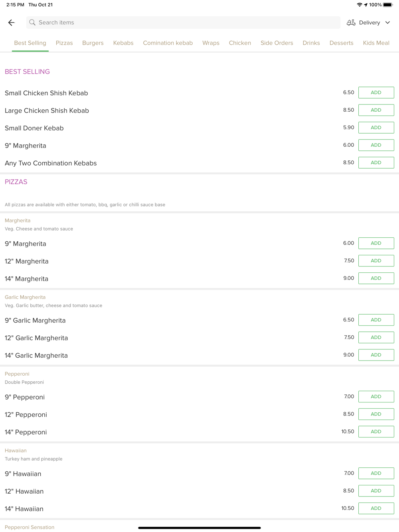Switch to the Pizzas tab
This screenshot has height=532, width=399.
(64, 43)
